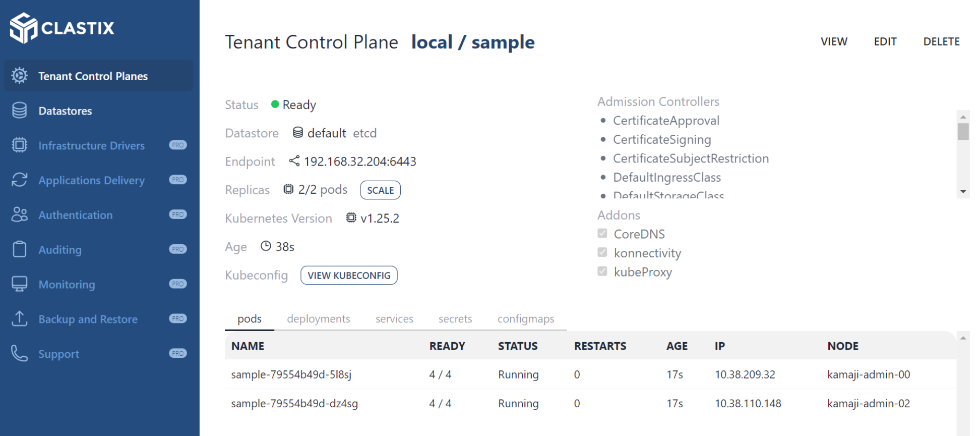This screenshot has width=980, height=436.
Task: Click the Auditing clipboard icon
Action: [20, 249]
